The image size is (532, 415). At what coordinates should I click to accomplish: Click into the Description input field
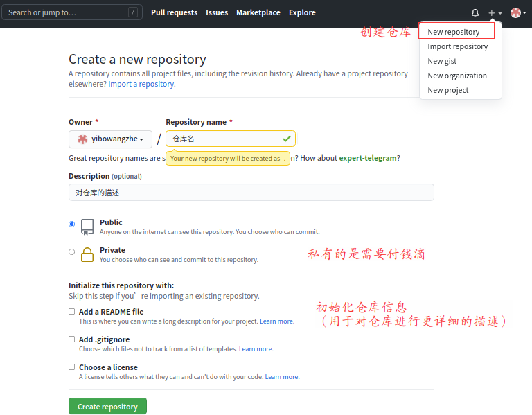click(251, 193)
